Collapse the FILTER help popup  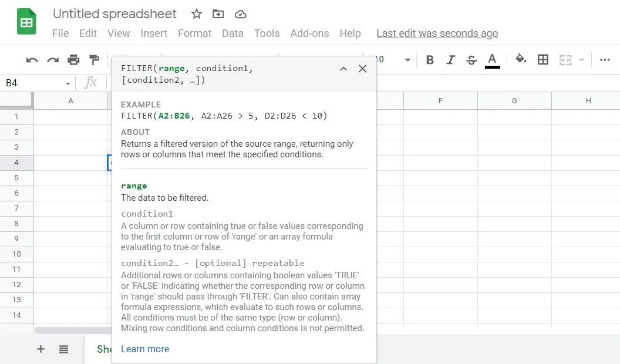point(343,68)
